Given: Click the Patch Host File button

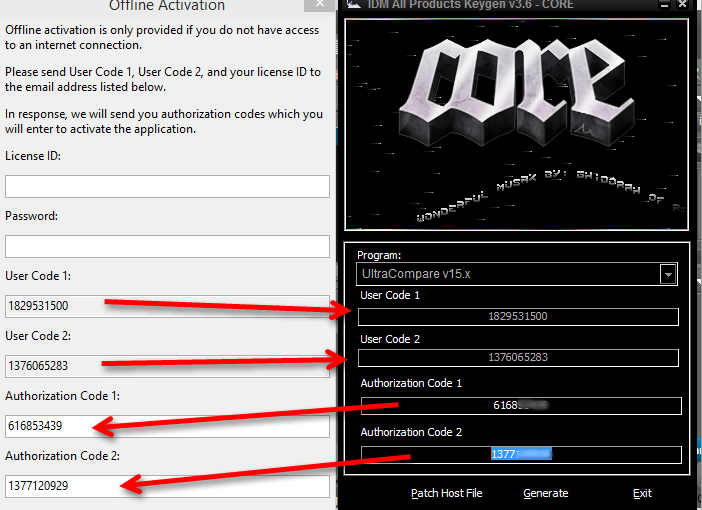Looking at the screenshot, I should (446, 493).
